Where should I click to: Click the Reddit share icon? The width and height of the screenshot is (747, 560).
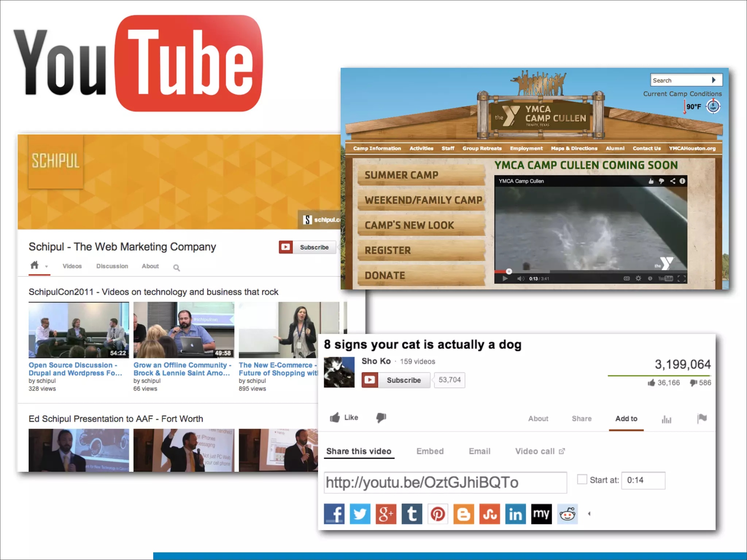[x=567, y=514]
